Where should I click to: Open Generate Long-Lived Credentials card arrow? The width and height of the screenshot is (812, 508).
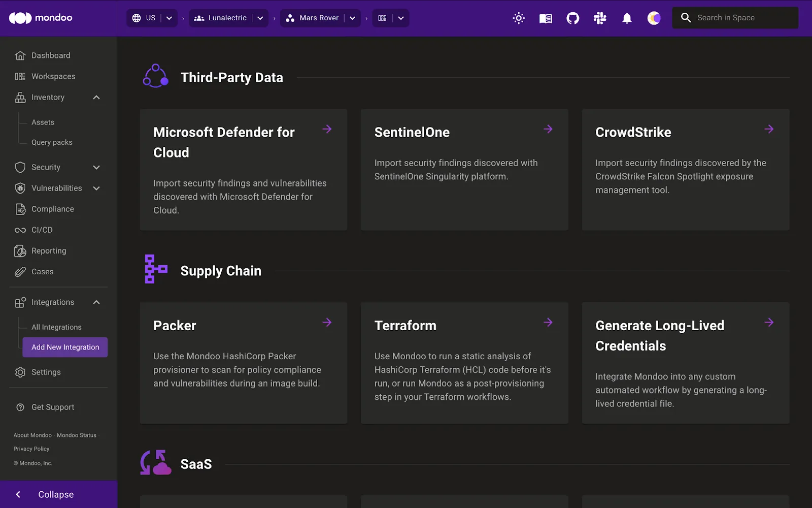[769, 322]
